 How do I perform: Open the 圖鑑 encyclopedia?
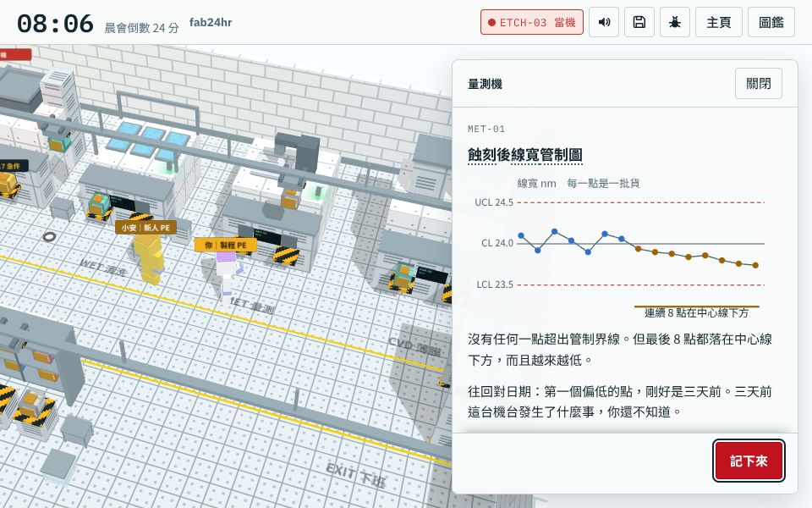tap(771, 22)
